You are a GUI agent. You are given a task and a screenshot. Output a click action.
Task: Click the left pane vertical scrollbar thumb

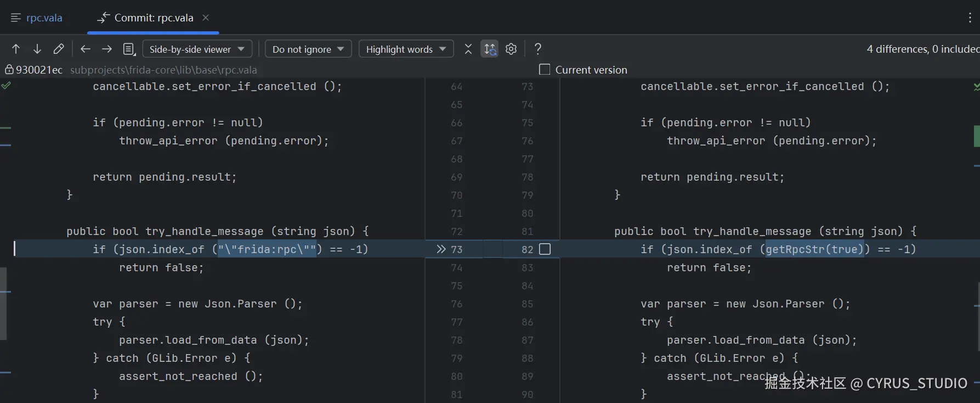point(3,304)
